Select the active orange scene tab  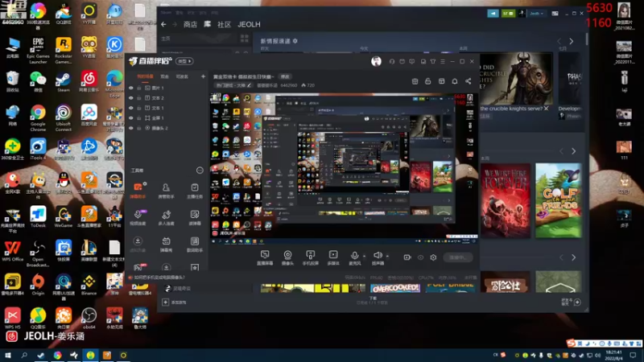pos(145,76)
